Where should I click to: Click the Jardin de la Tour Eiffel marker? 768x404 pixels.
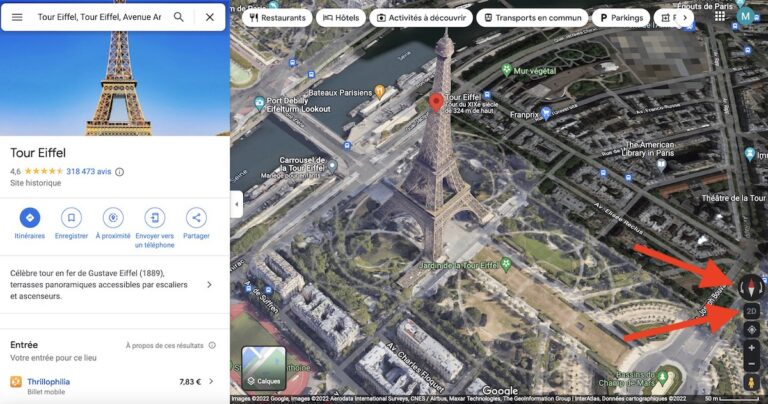tap(506, 264)
